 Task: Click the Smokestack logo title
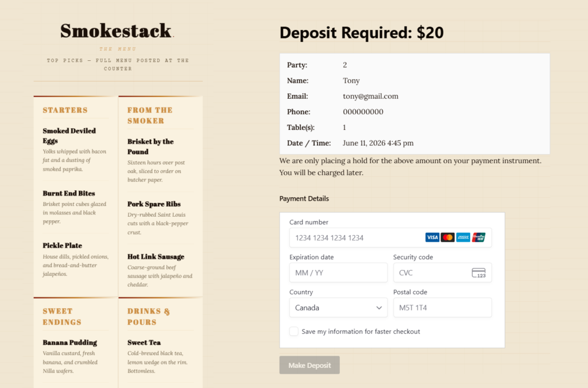pos(117,31)
